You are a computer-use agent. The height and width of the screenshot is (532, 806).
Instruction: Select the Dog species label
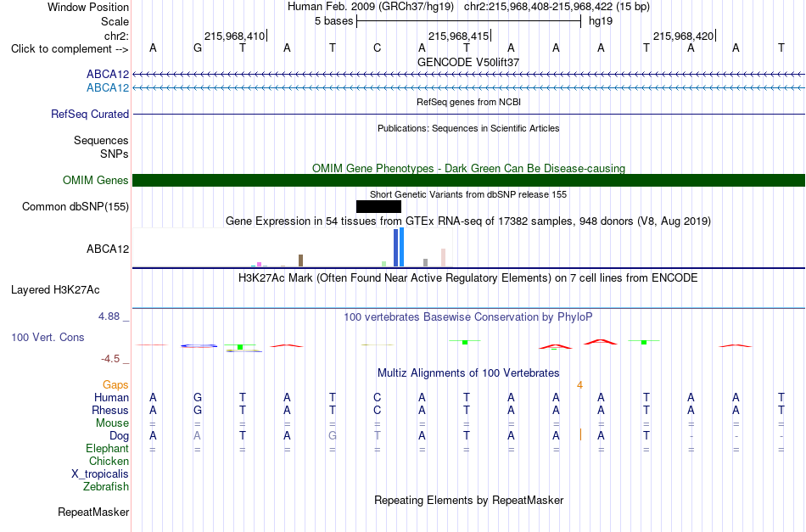click(119, 436)
